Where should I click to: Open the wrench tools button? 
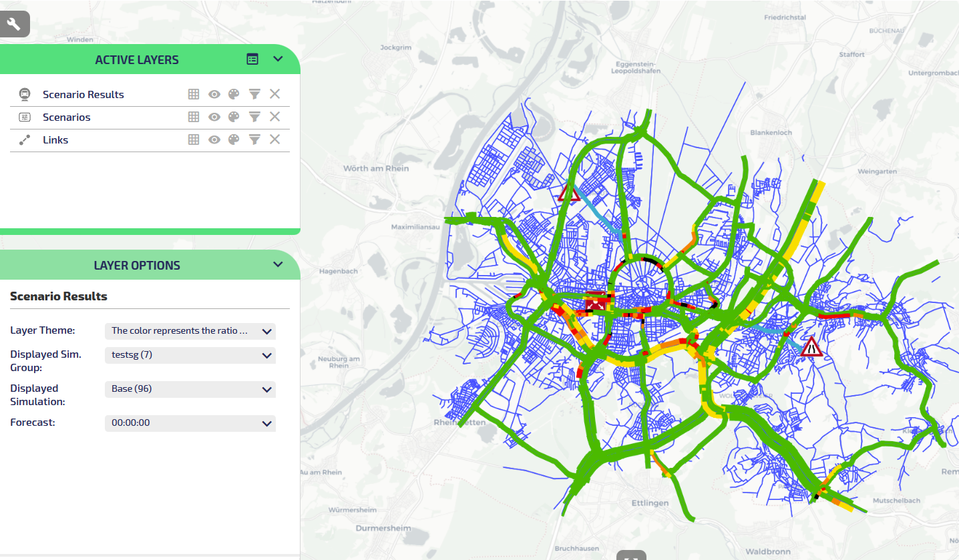14,25
